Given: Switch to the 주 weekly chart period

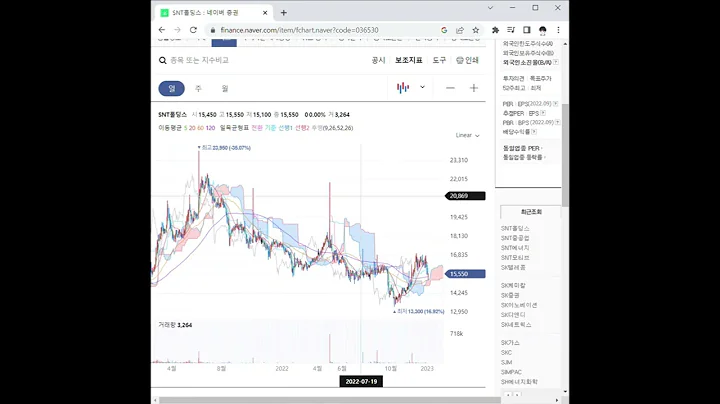Looking at the screenshot, I should [198, 88].
